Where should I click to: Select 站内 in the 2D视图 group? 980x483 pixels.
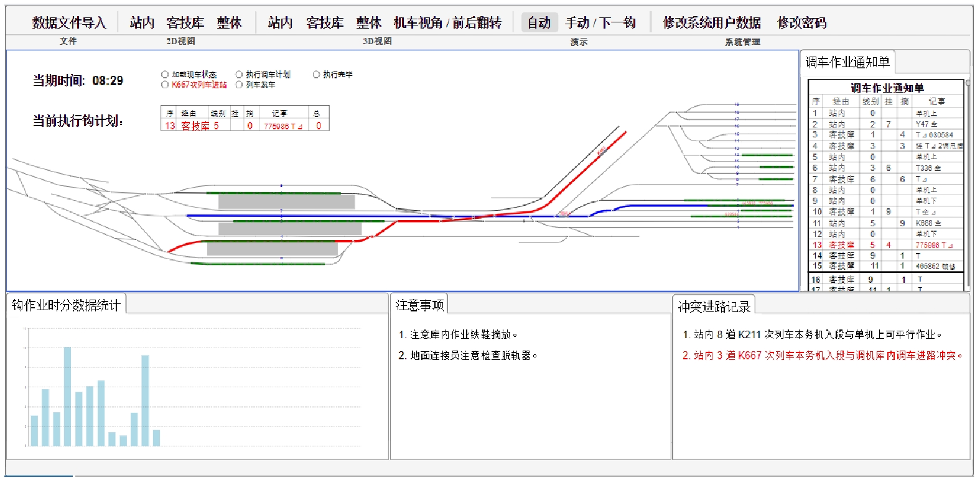142,23
